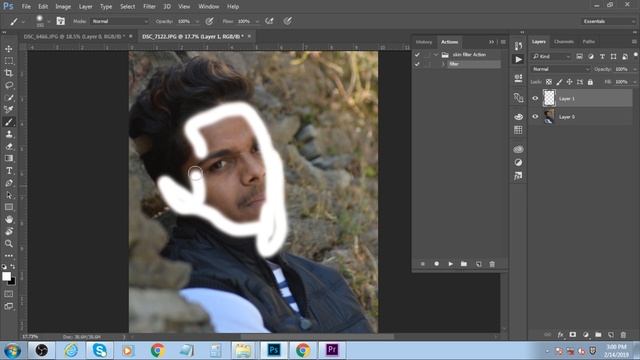This screenshot has height=360, width=640.
Task: Play the selected action
Action: (x=450, y=264)
